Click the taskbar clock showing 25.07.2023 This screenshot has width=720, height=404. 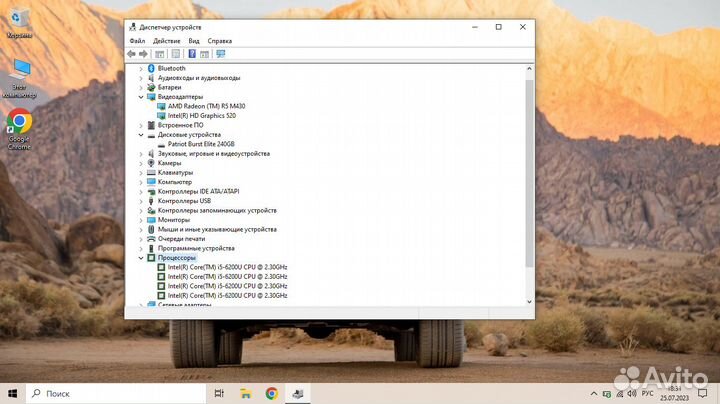pyautogui.click(x=675, y=393)
